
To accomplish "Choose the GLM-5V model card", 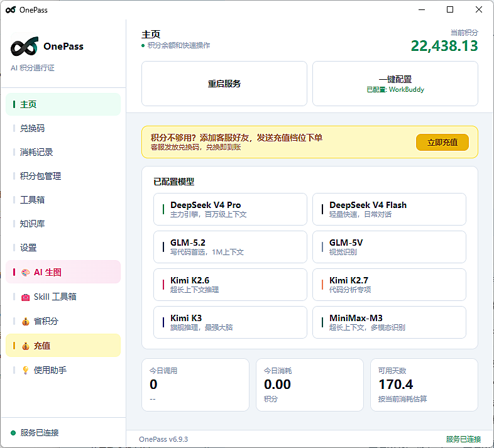I will 389,247.
